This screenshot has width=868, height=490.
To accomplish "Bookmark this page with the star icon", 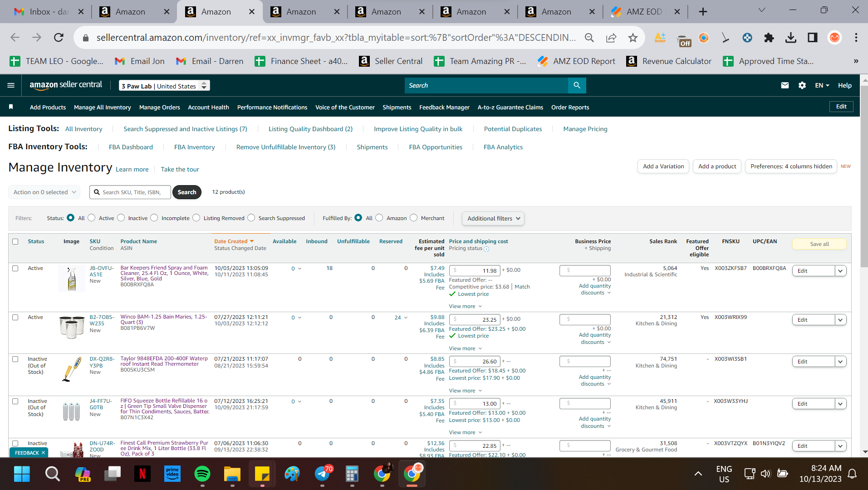I will [633, 38].
